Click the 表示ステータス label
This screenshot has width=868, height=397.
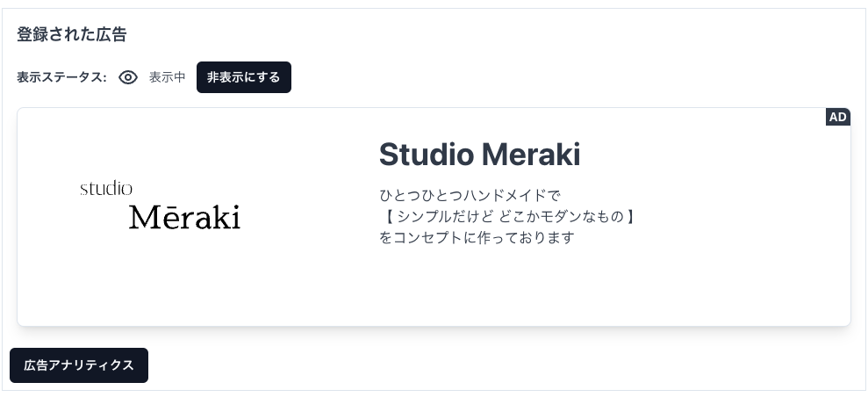click(61, 77)
